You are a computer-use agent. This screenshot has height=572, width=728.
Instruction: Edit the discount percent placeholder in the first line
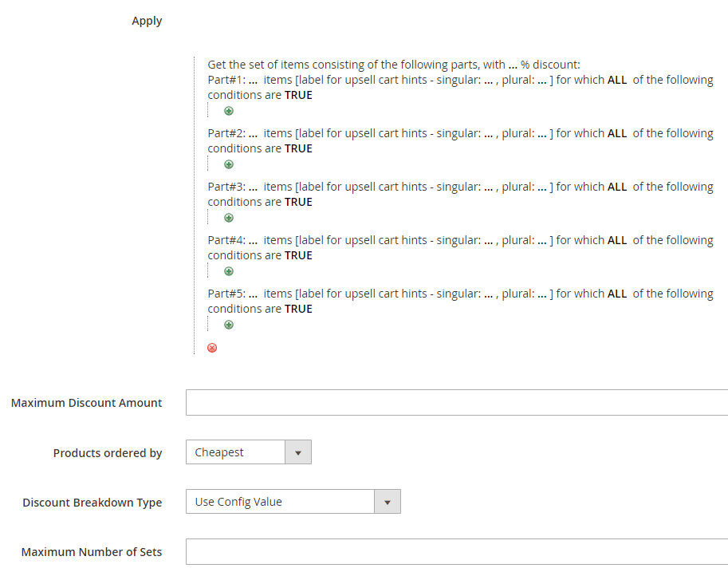[x=513, y=65]
